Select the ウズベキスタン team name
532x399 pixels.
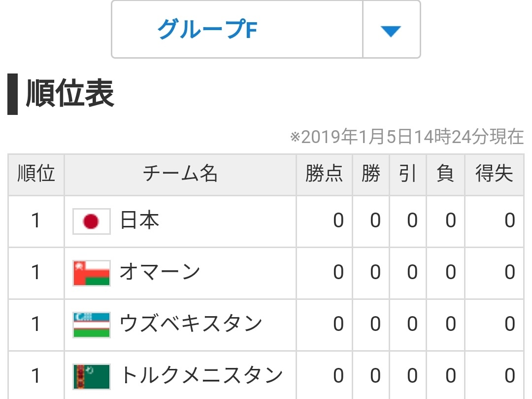(191, 324)
